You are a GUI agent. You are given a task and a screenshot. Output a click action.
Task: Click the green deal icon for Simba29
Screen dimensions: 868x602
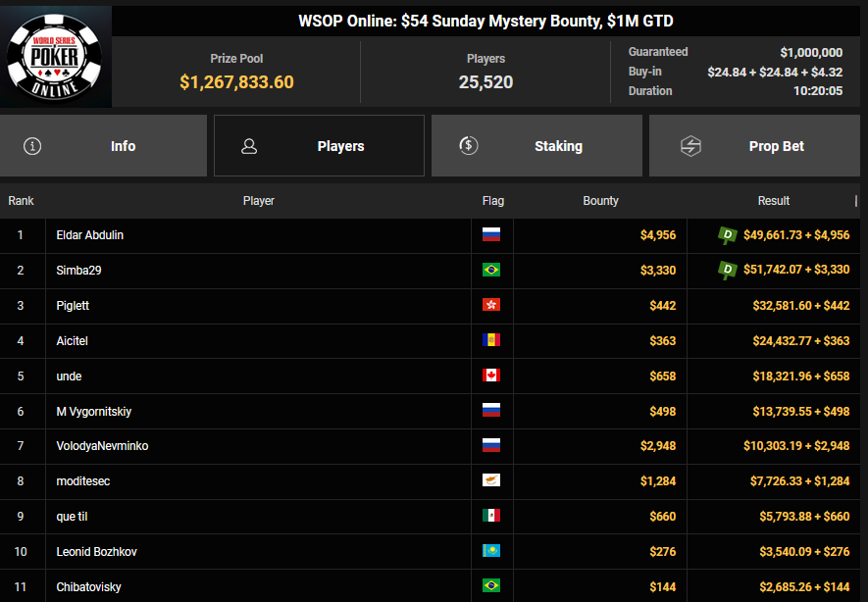(727, 270)
